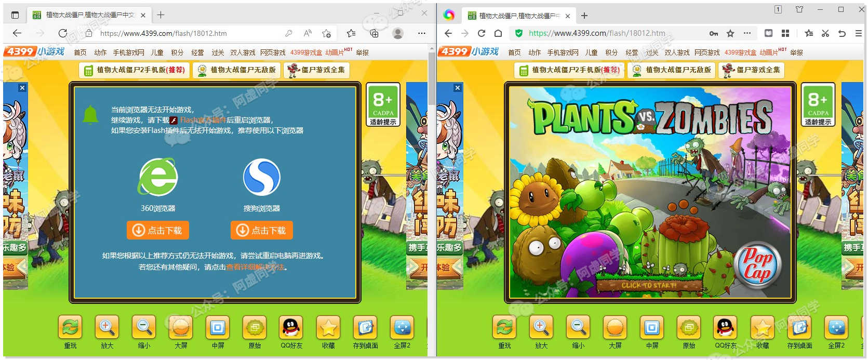
Task: Open 植物大战僵尸2手机版 link in left page
Action: 135,70
